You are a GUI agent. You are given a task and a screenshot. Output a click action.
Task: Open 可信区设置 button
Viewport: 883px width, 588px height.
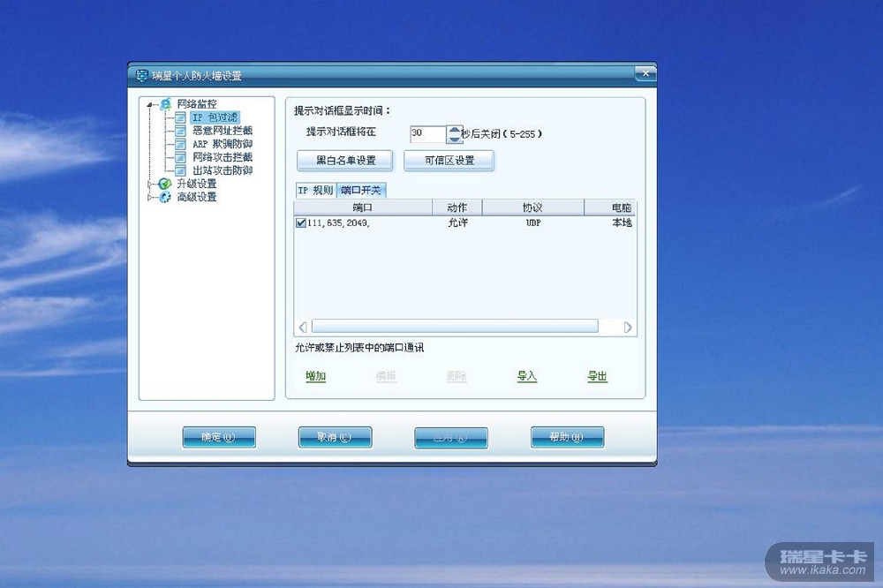[x=449, y=161]
